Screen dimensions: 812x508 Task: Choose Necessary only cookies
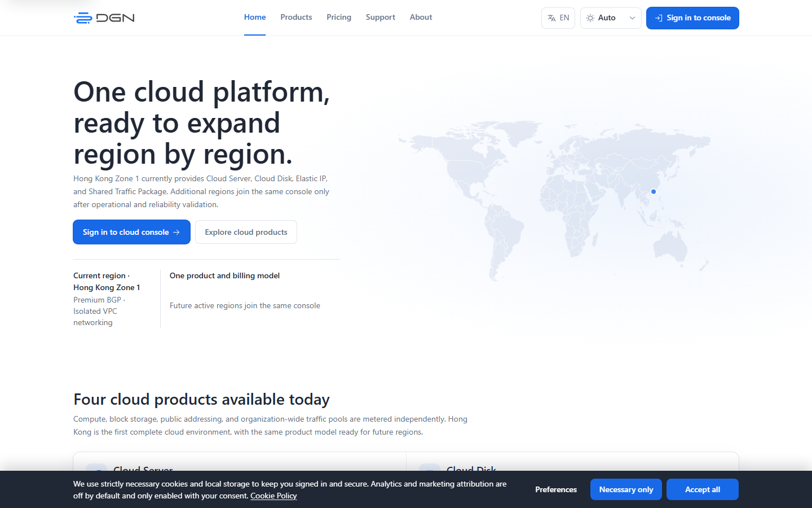(626, 489)
